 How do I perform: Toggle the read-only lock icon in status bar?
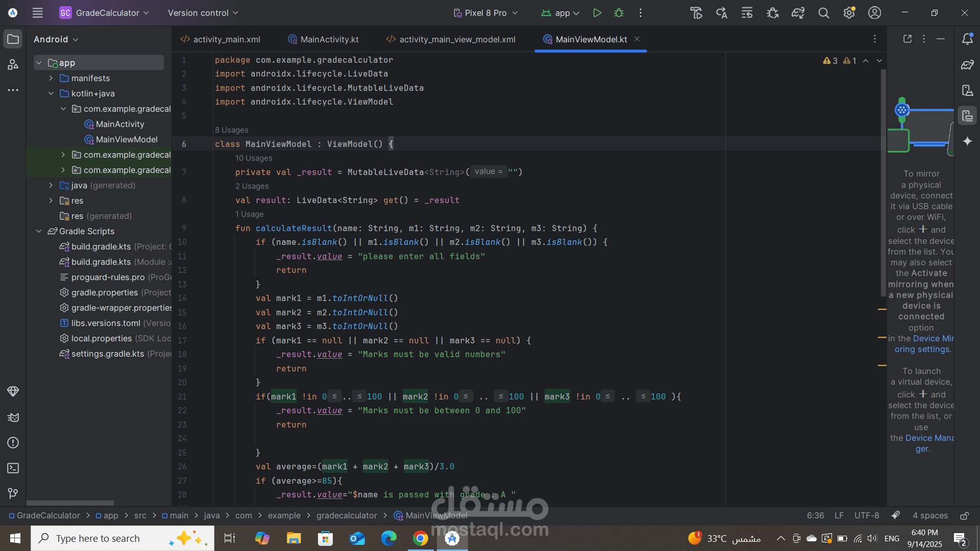coord(964,516)
